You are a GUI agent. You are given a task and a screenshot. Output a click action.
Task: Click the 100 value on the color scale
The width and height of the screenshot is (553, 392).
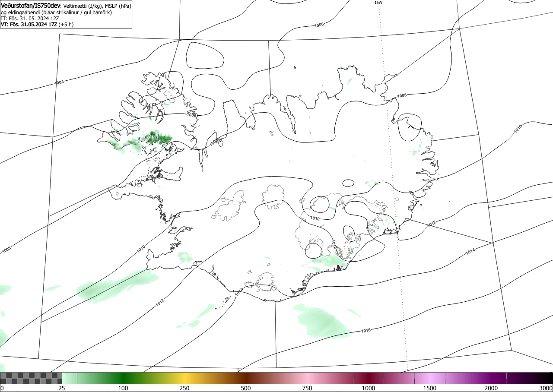pos(123,388)
